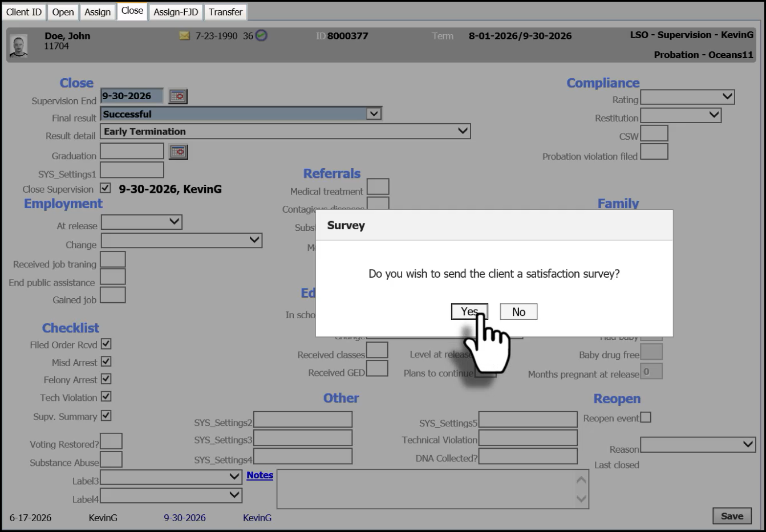This screenshot has height=532, width=766.
Task: Click Received job traning box
Action: pyautogui.click(x=113, y=259)
